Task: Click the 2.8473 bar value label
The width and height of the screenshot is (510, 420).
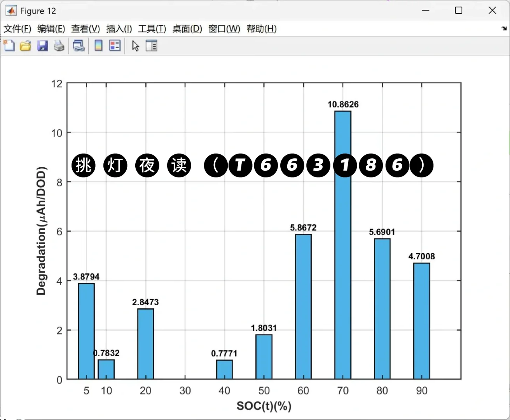Action: click(x=146, y=302)
